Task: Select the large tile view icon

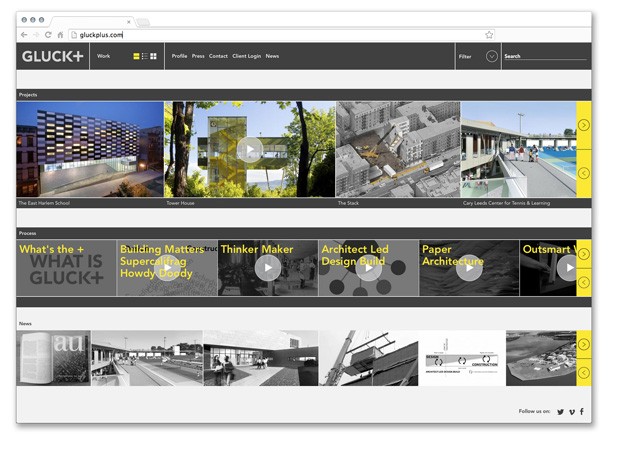Action: pos(136,56)
